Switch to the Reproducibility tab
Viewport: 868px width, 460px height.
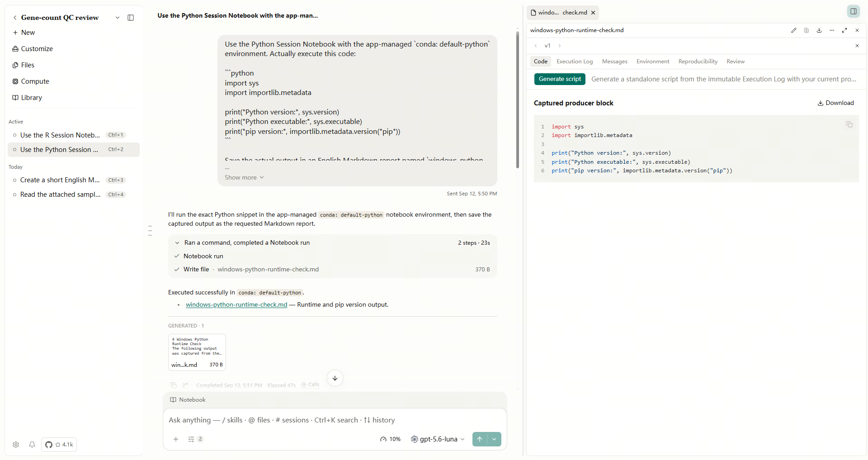tap(698, 62)
